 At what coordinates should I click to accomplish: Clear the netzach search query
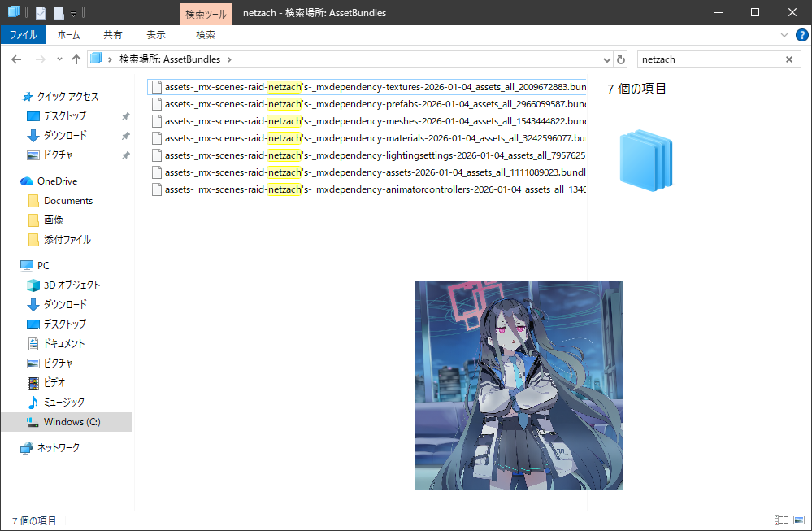788,59
